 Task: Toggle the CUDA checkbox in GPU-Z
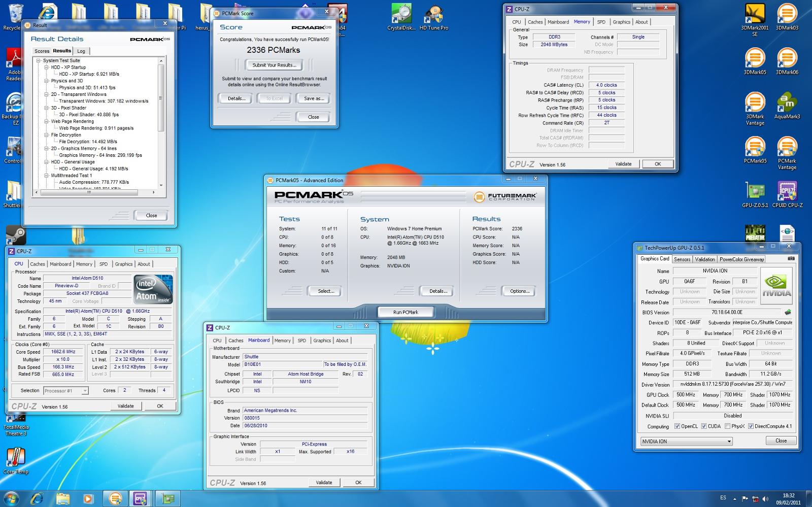point(704,426)
